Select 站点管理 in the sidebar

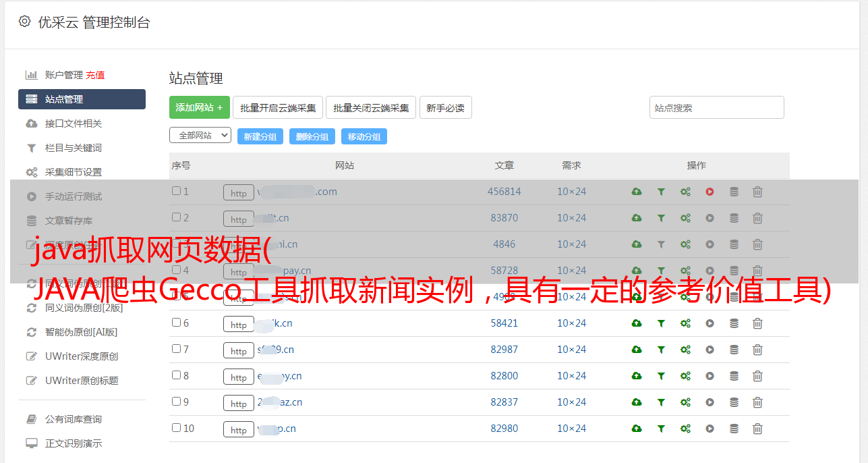pos(82,99)
